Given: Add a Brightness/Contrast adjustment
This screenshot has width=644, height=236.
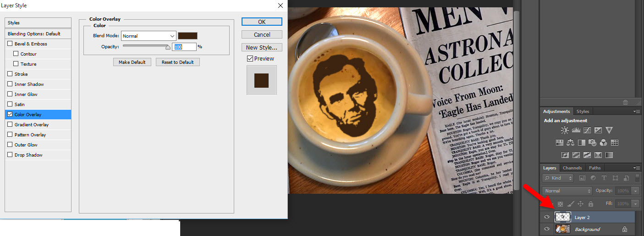Looking at the screenshot, I should tap(565, 130).
